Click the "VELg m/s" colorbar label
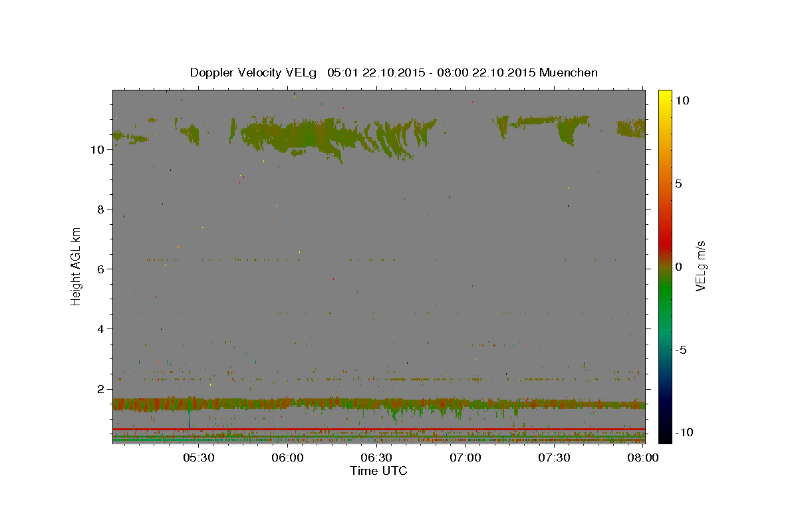 (x=700, y=267)
